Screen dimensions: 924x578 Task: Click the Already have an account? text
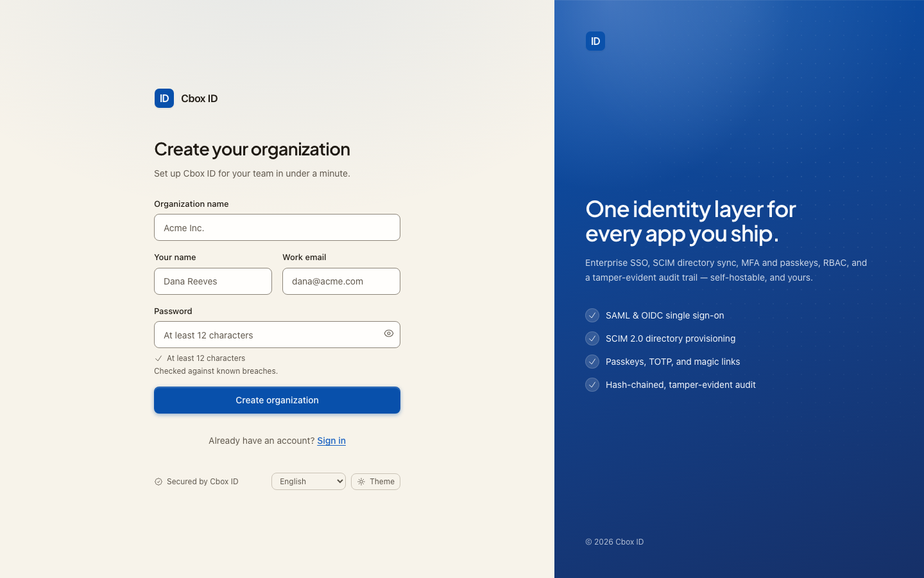(261, 441)
